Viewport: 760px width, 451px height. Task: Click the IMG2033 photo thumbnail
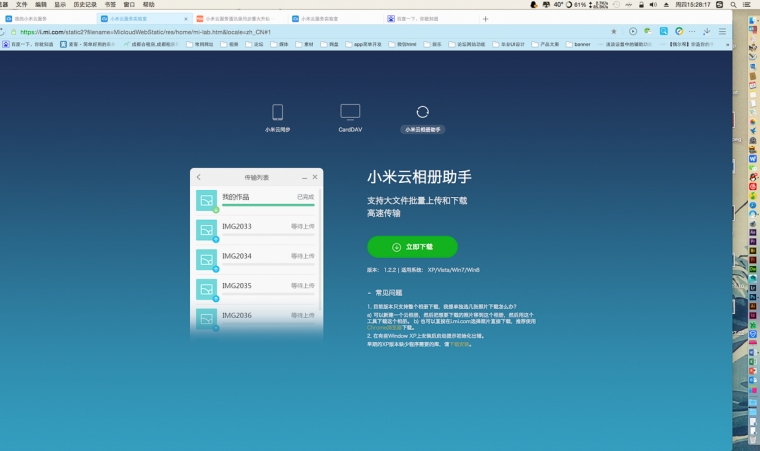click(x=206, y=230)
